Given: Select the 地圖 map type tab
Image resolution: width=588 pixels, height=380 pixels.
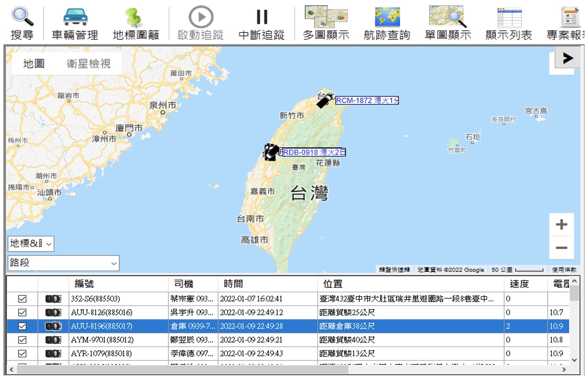Looking at the screenshot, I should pos(34,64).
